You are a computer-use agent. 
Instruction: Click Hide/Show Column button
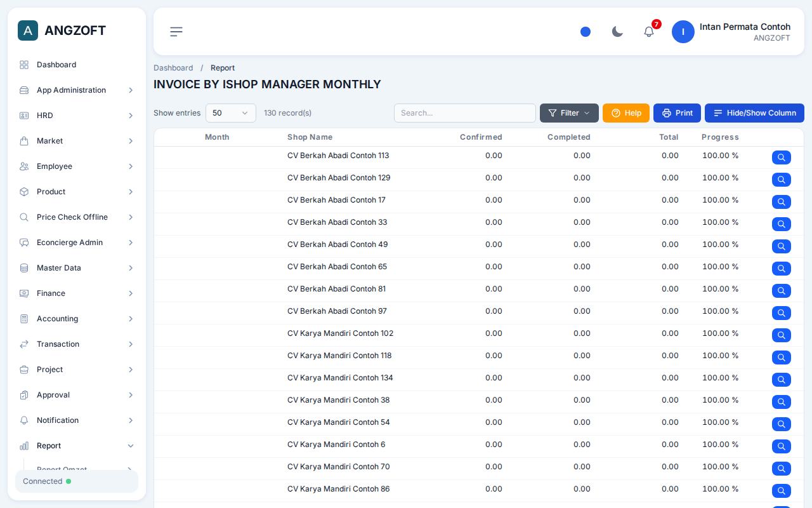pyautogui.click(x=754, y=113)
